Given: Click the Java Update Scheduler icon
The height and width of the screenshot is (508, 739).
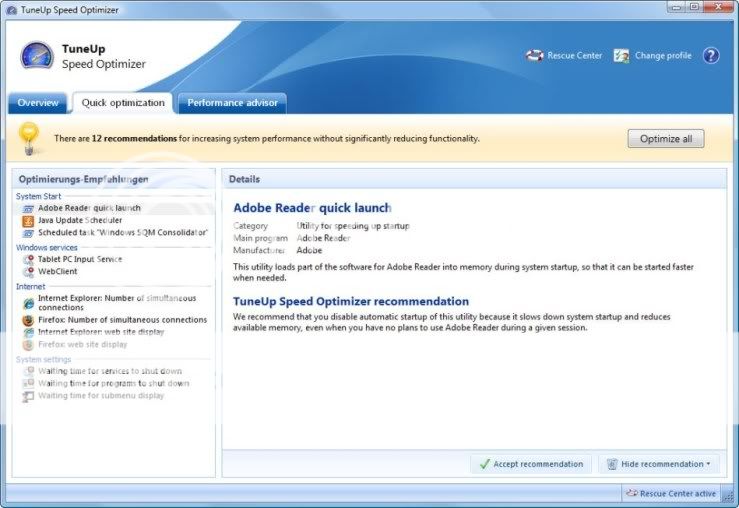Looking at the screenshot, I should coord(28,221).
